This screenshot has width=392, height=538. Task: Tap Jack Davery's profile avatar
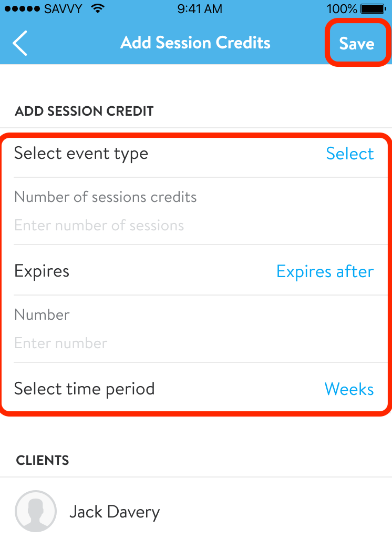point(35,511)
